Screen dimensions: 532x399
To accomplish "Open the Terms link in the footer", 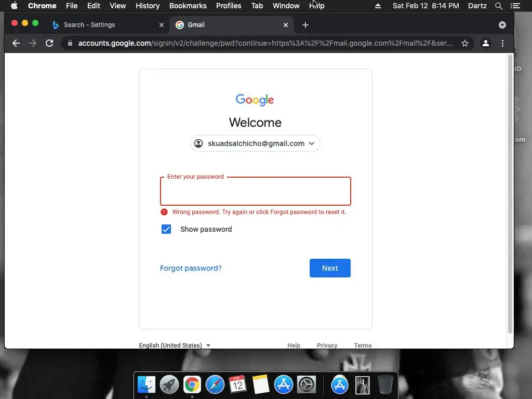I will click(x=363, y=345).
